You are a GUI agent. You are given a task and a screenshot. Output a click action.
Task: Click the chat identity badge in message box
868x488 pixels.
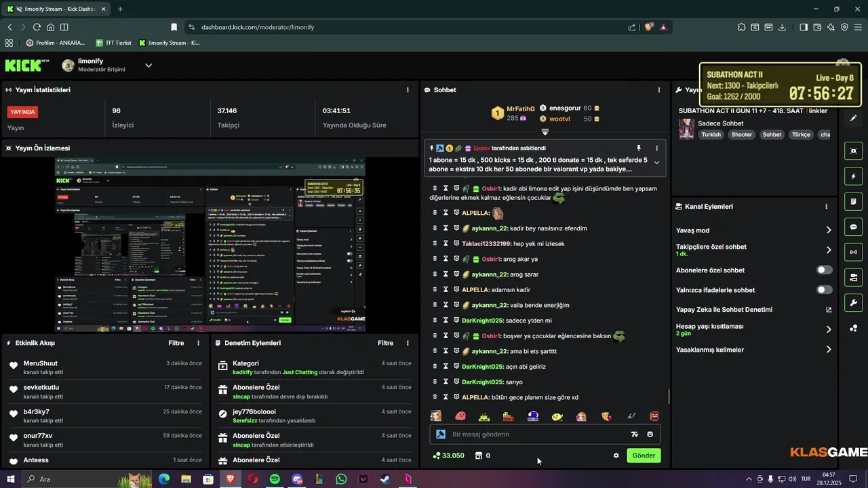click(x=440, y=434)
